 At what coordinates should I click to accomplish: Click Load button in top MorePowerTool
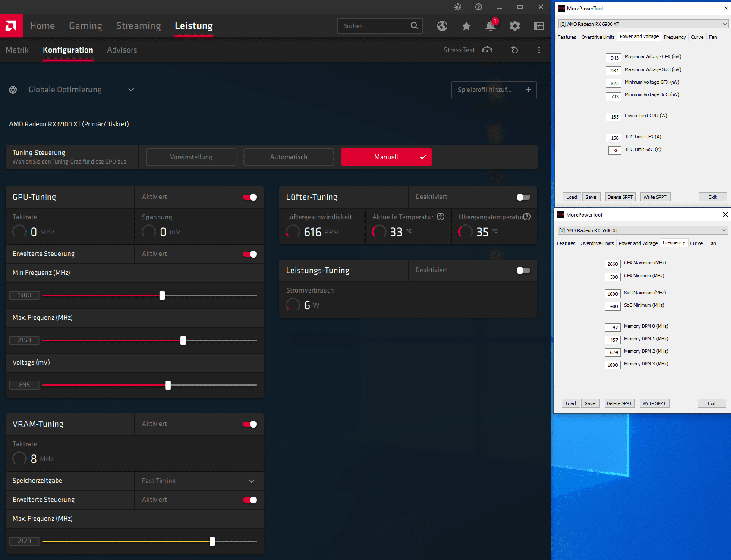tap(572, 197)
